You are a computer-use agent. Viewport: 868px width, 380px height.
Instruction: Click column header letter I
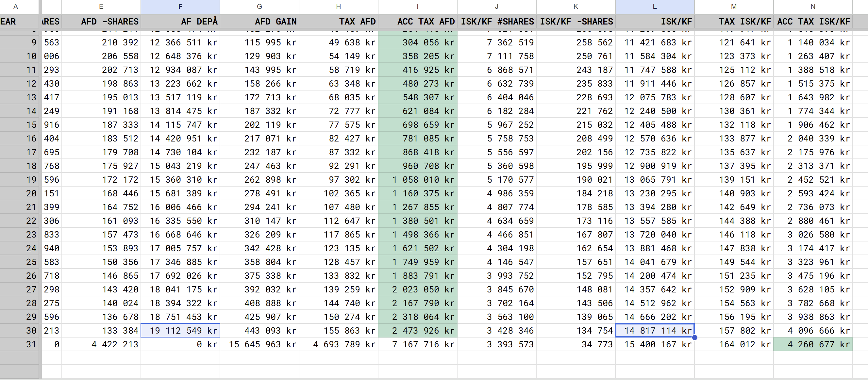417,7
